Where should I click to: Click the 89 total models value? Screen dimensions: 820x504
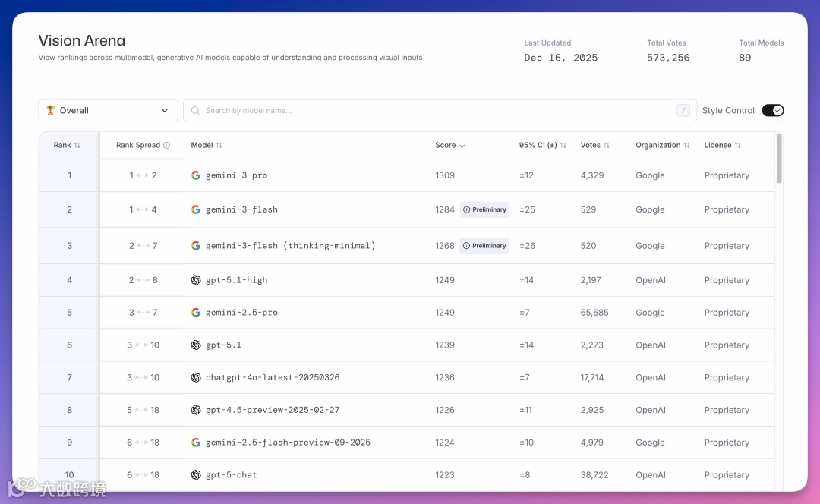coord(745,58)
